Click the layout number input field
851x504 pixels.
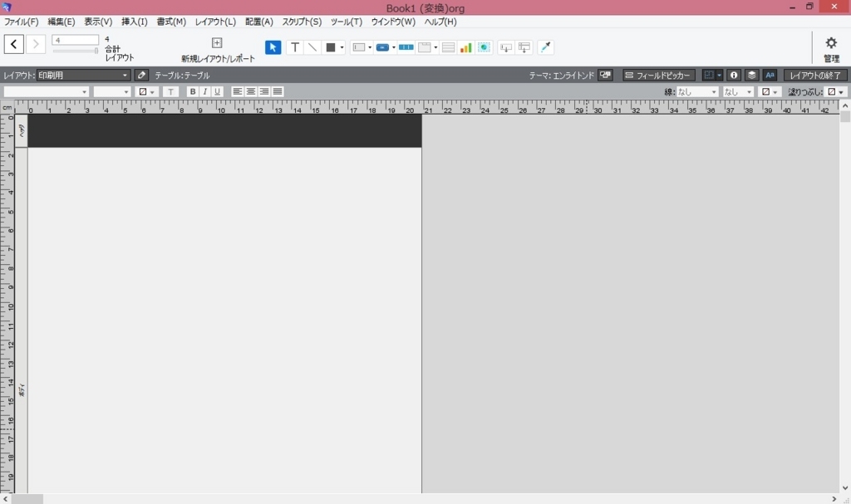coord(76,40)
